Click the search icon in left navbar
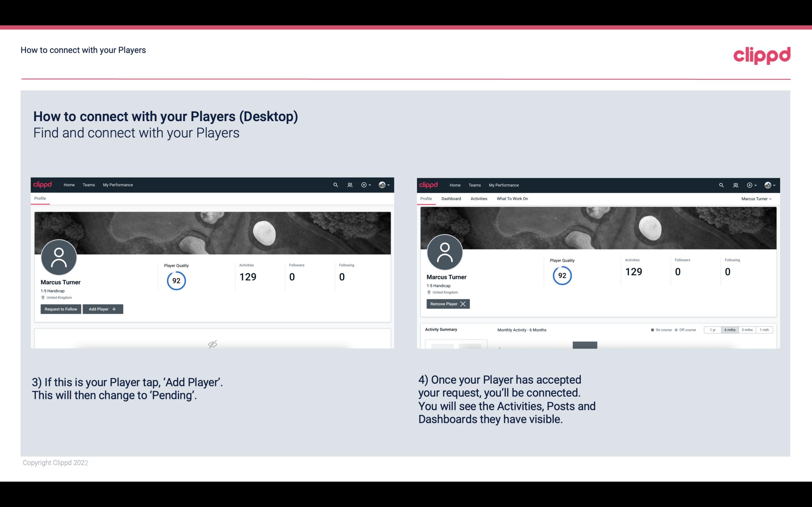This screenshot has height=507, width=812. coord(336,184)
